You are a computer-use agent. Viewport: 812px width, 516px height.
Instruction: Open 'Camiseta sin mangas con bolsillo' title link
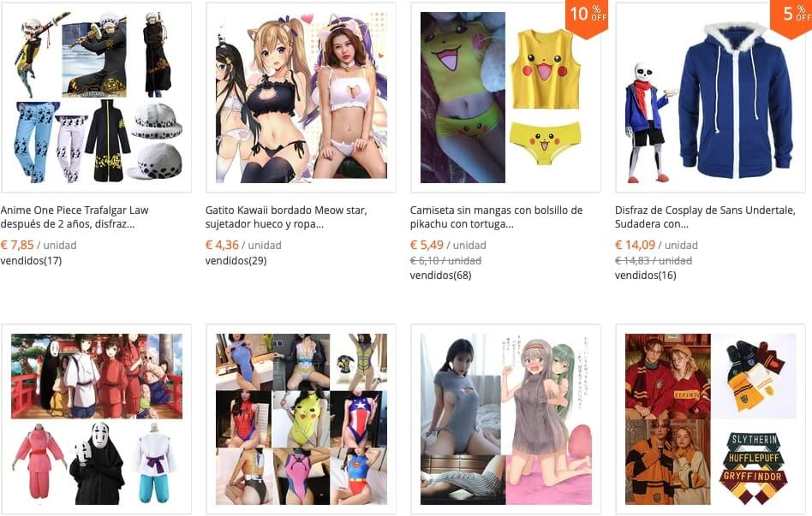point(496,217)
